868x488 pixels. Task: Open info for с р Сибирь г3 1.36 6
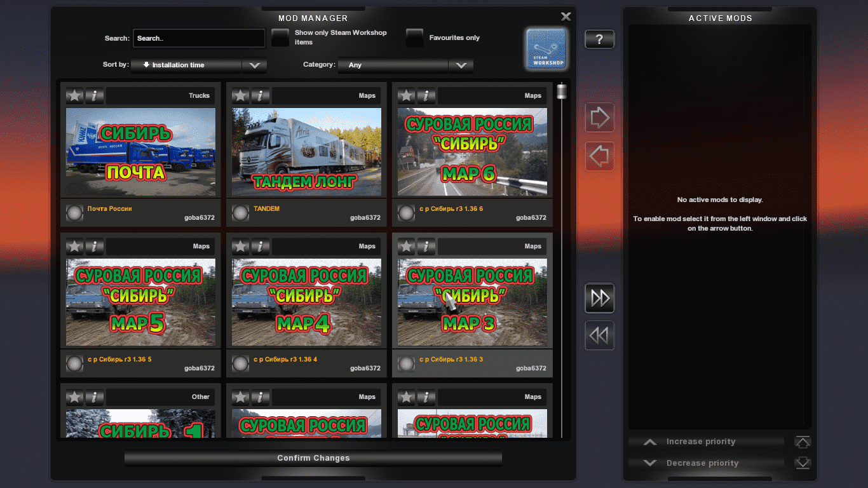pos(426,95)
